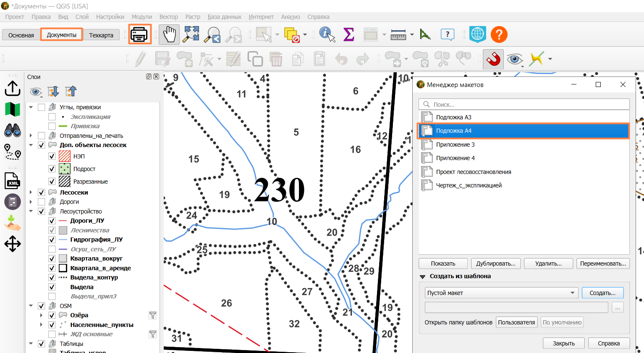Click the binoculars search sidebar icon
Viewport: 644px width, 353px height.
pyautogui.click(x=13, y=131)
